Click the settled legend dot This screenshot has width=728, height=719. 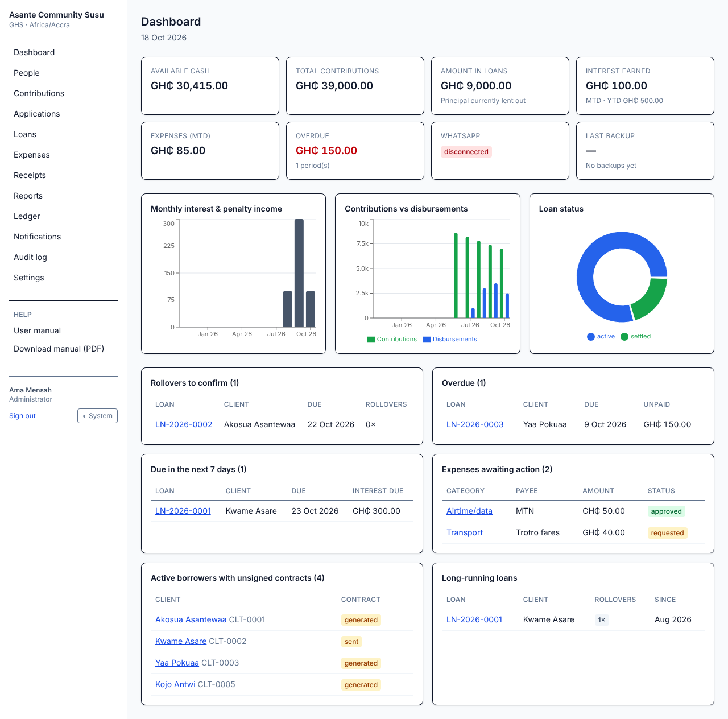(x=624, y=337)
